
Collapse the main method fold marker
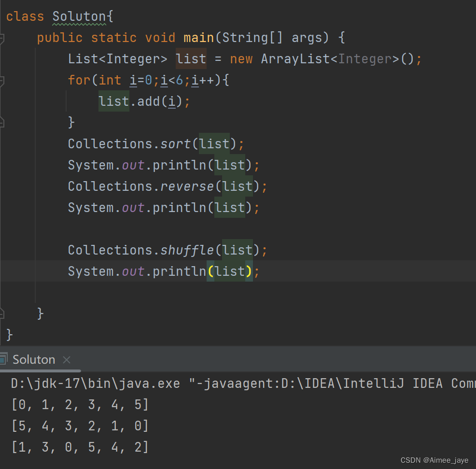coord(1,38)
